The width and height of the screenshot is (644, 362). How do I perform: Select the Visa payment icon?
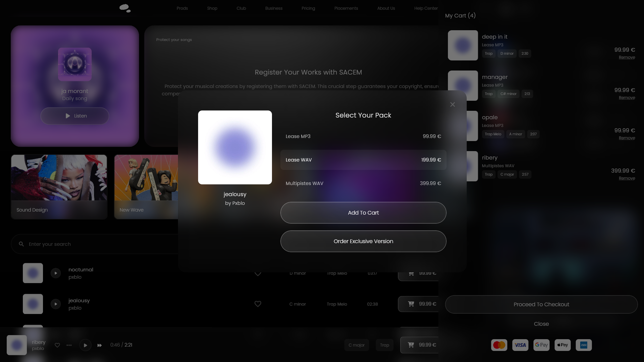pyautogui.click(x=520, y=345)
